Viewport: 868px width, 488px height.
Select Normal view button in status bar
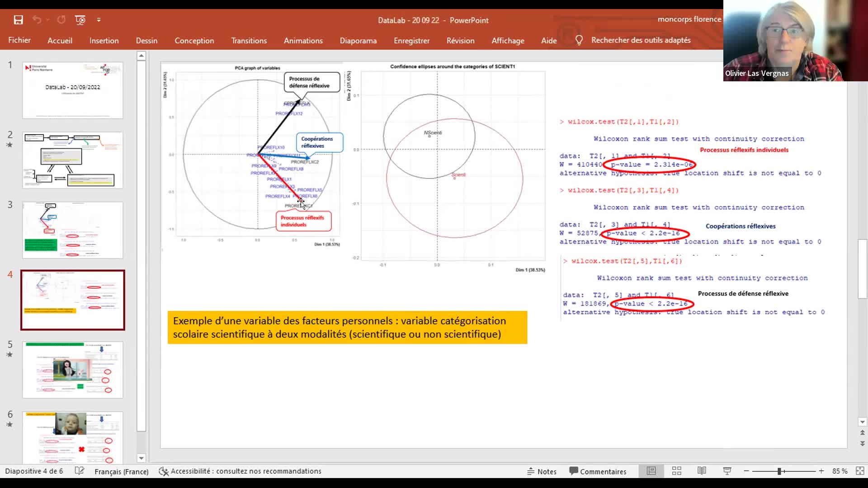click(x=651, y=471)
